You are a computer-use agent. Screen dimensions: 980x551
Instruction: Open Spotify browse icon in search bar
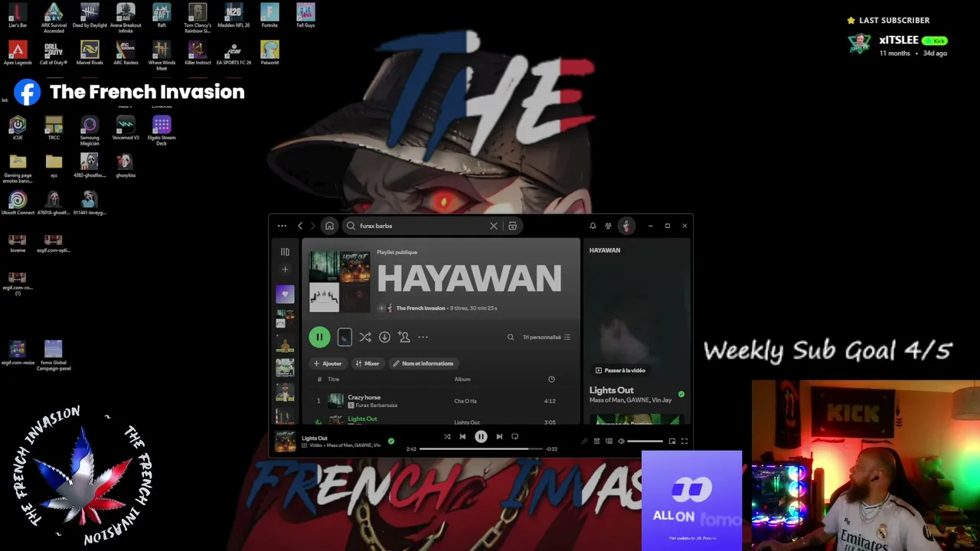pos(512,226)
